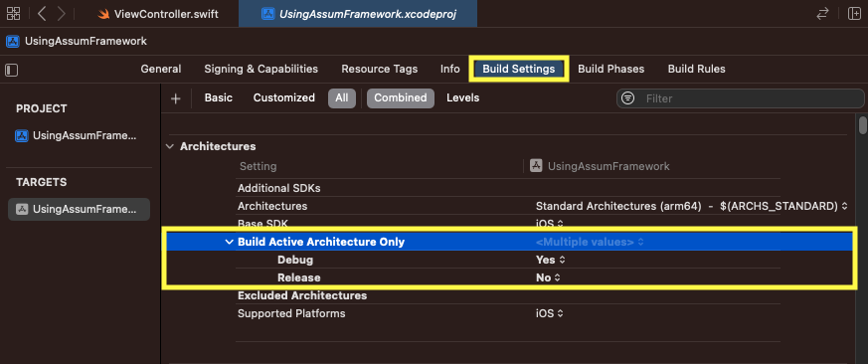Click the vertical scrollbar thumb
This screenshot has height=364, width=868.
point(862,124)
